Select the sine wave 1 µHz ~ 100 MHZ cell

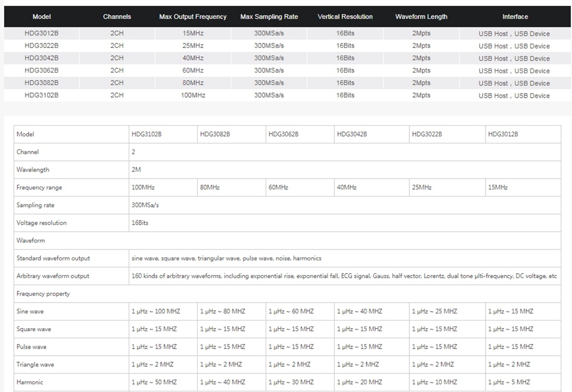(x=155, y=312)
